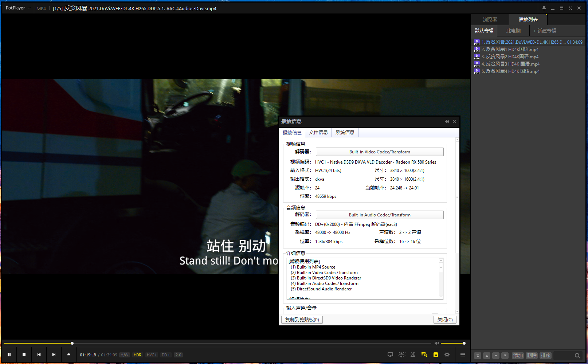Click the pin on top window icon
This screenshot has width=588, height=364.
coord(544,8)
